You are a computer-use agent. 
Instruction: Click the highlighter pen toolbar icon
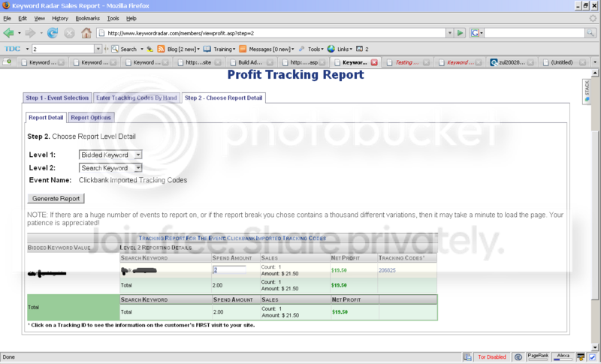point(149,49)
